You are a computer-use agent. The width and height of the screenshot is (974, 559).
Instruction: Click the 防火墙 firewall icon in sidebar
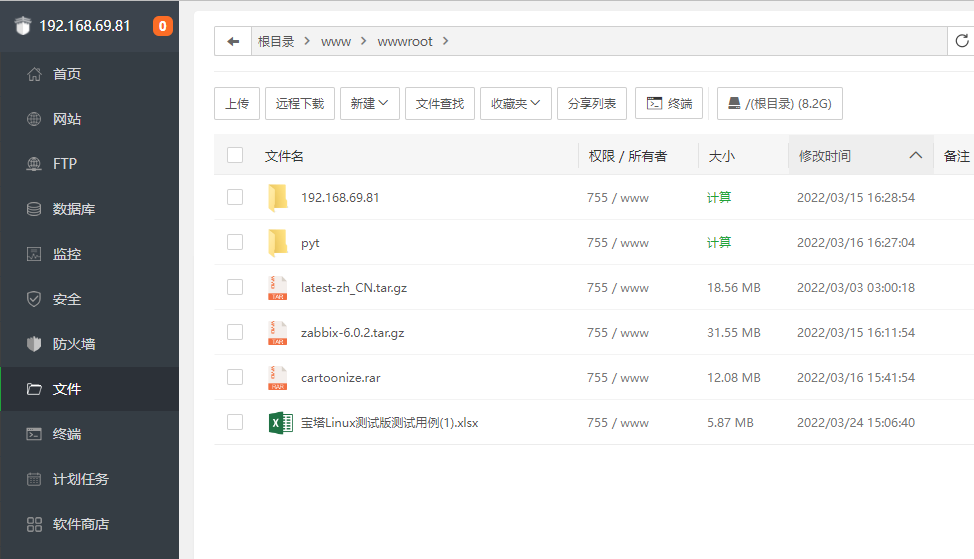pyautogui.click(x=34, y=344)
